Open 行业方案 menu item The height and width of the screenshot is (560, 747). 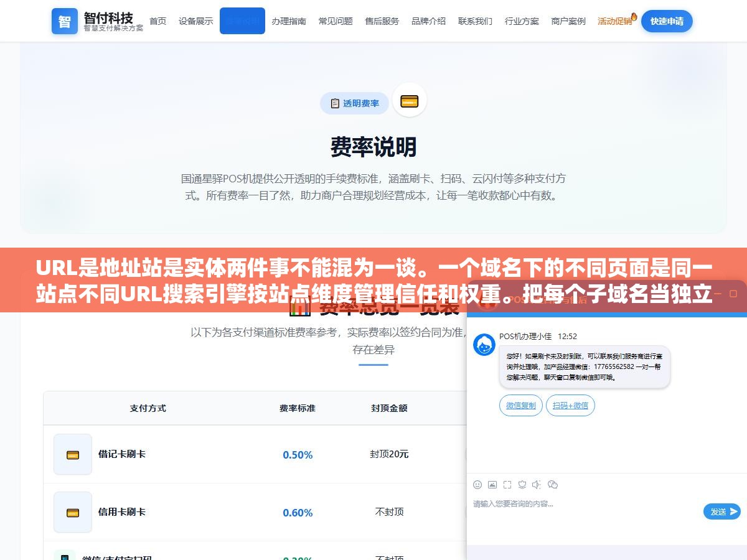coord(522,21)
